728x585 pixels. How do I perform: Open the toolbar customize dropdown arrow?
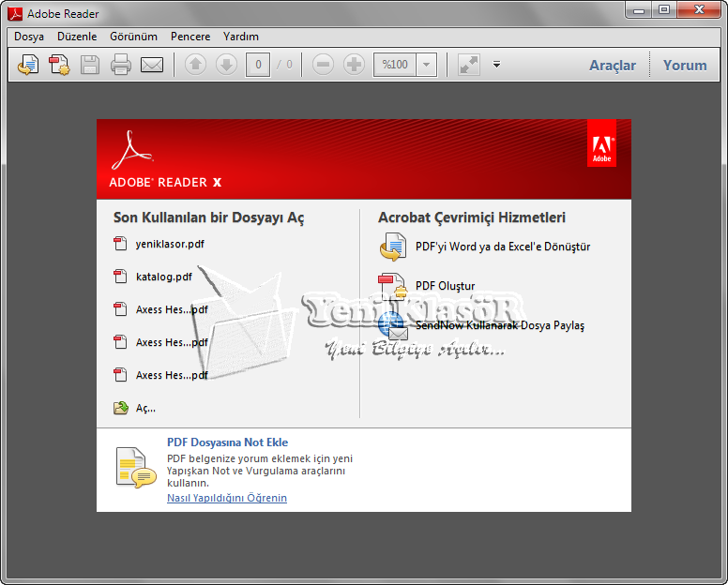point(496,65)
